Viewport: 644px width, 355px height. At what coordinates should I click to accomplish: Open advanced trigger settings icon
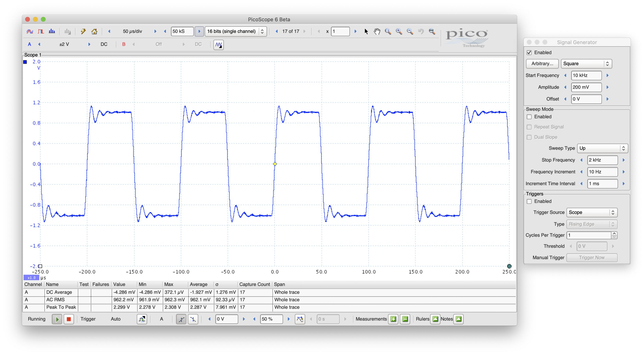click(x=142, y=319)
